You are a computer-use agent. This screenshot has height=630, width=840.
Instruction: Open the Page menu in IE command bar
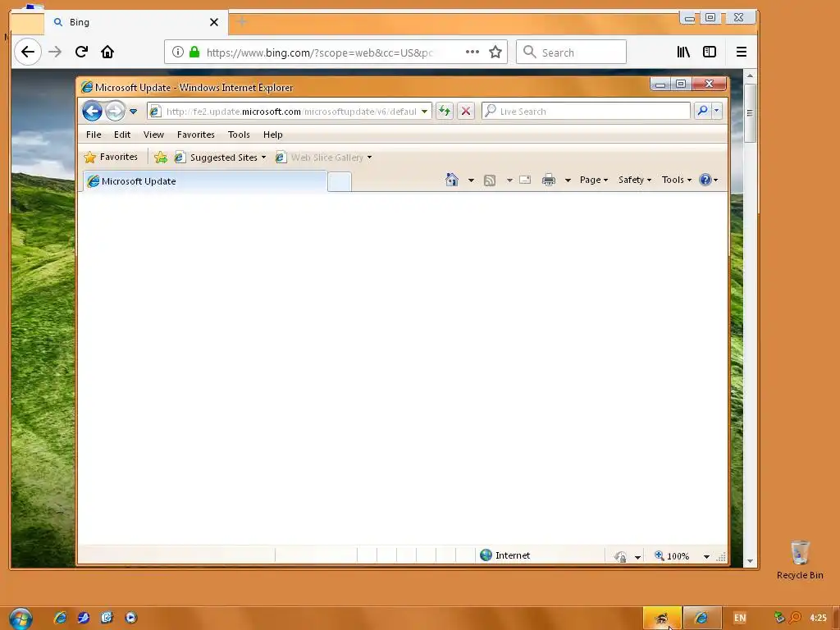click(594, 180)
